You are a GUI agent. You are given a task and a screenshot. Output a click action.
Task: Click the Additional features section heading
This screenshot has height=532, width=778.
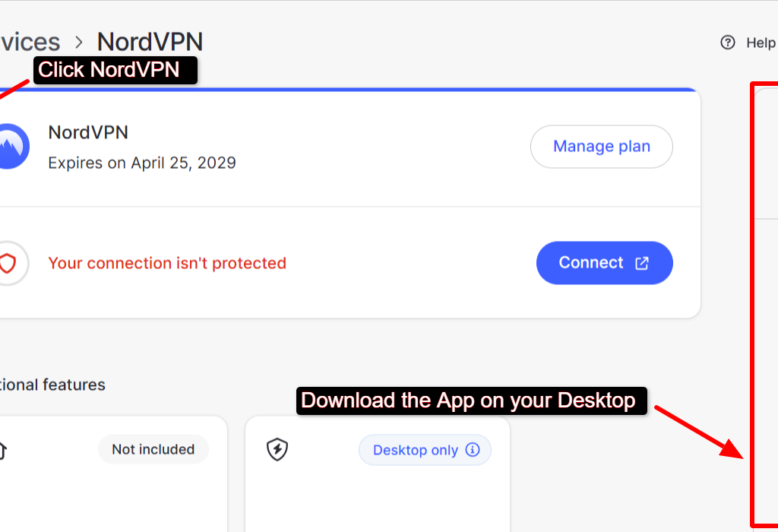[52, 385]
